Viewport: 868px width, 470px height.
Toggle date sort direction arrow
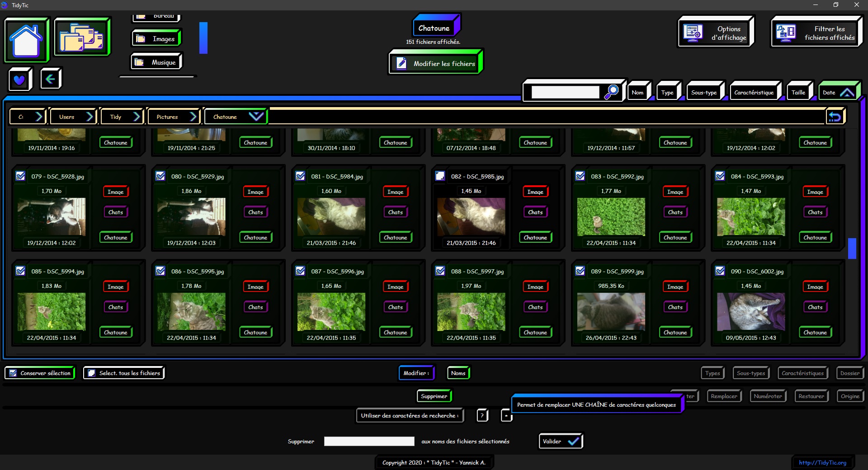(847, 93)
